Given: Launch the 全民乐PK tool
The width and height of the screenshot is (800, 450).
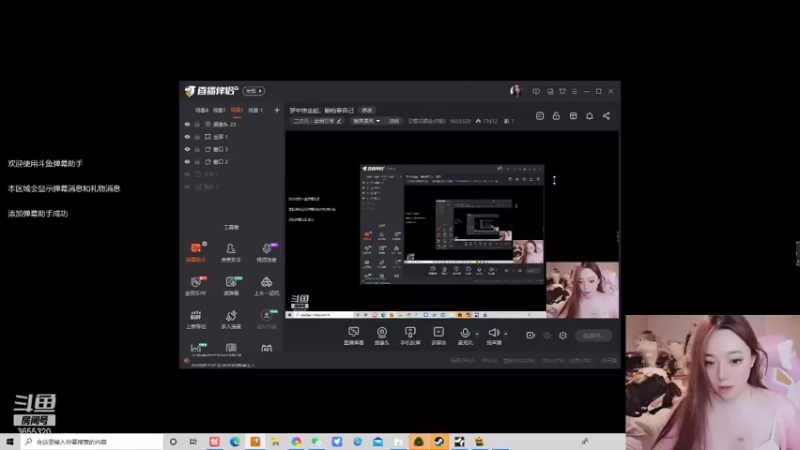Looking at the screenshot, I should coord(195,286).
